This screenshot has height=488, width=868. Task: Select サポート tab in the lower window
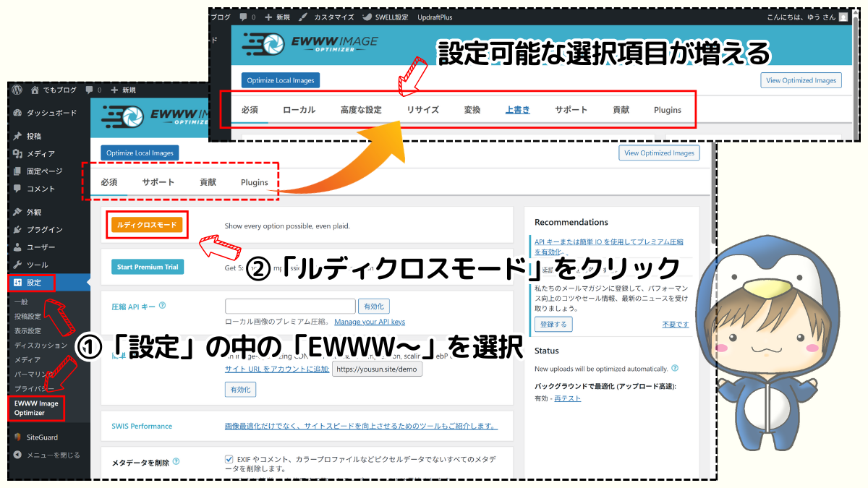158,182
